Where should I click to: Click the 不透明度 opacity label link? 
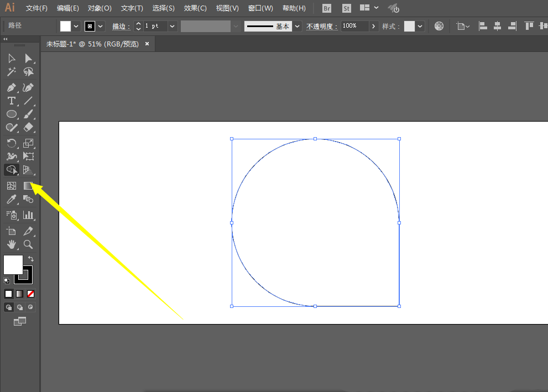321,27
